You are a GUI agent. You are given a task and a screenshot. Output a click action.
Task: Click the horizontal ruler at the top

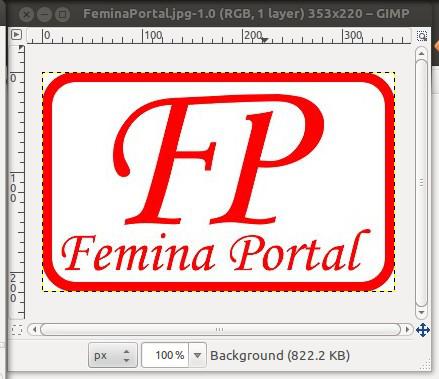pyautogui.click(x=219, y=36)
